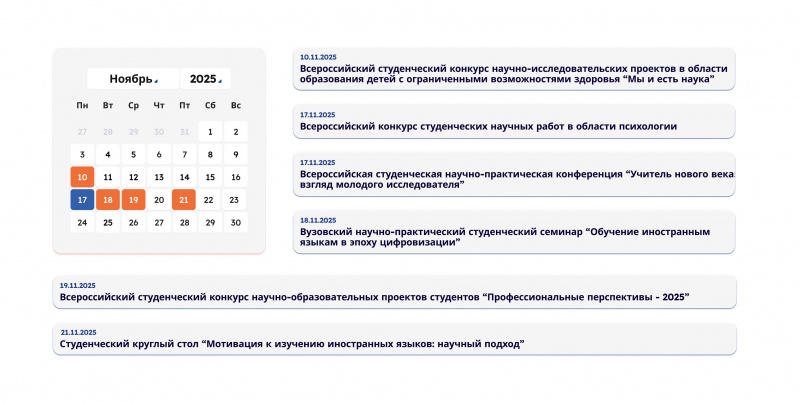Click calendar day 30
The height and width of the screenshot is (402, 800).
coord(236,223)
